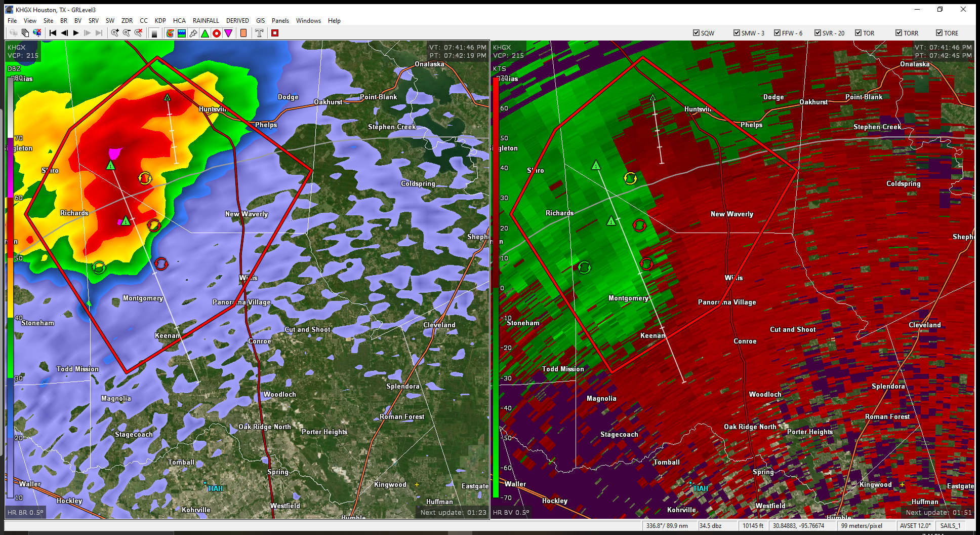Select the SRV product menu
The width and height of the screenshot is (980, 535).
click(x=93, y=21)
